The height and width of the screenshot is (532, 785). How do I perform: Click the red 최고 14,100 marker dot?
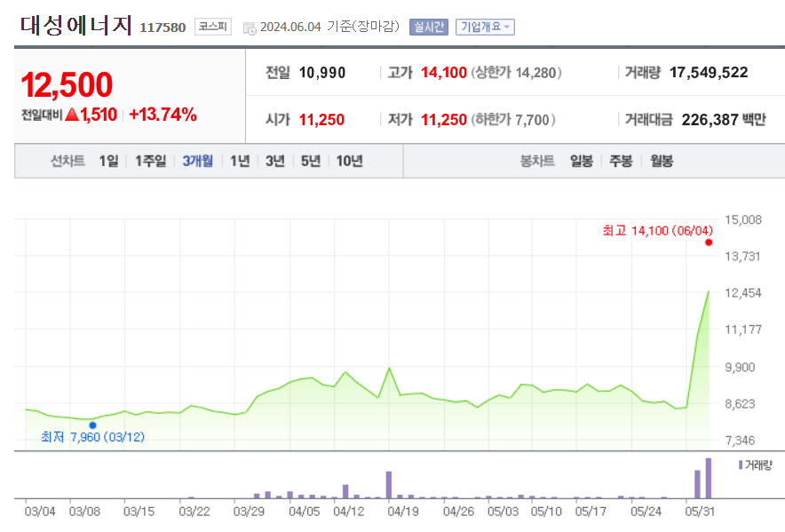pyautogui.click(x=709, y=242)
